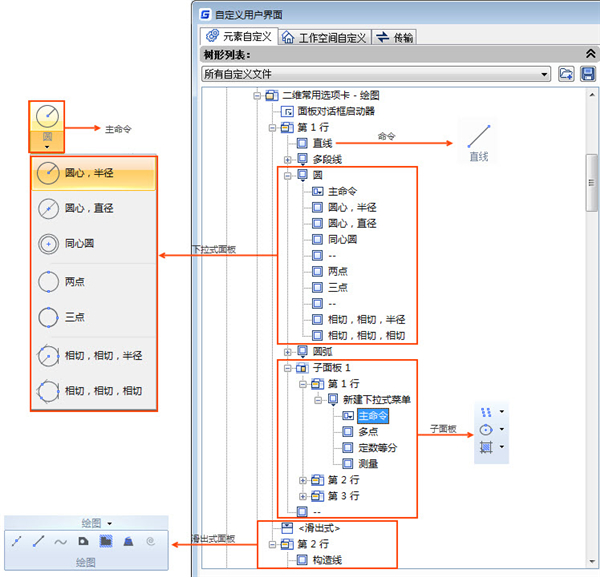Open the 工作空间自定义 tab
Viewport: 600px width, 577px height.
(324, 37)
